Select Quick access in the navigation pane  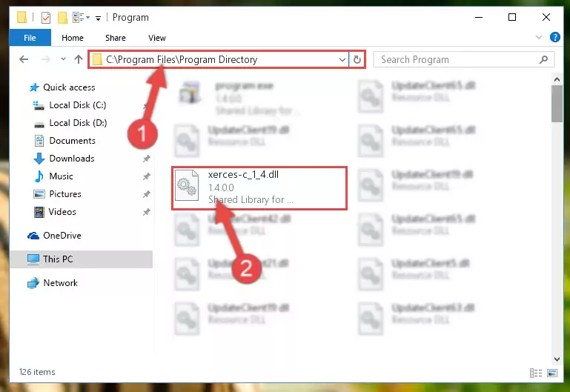coord(69,87)
